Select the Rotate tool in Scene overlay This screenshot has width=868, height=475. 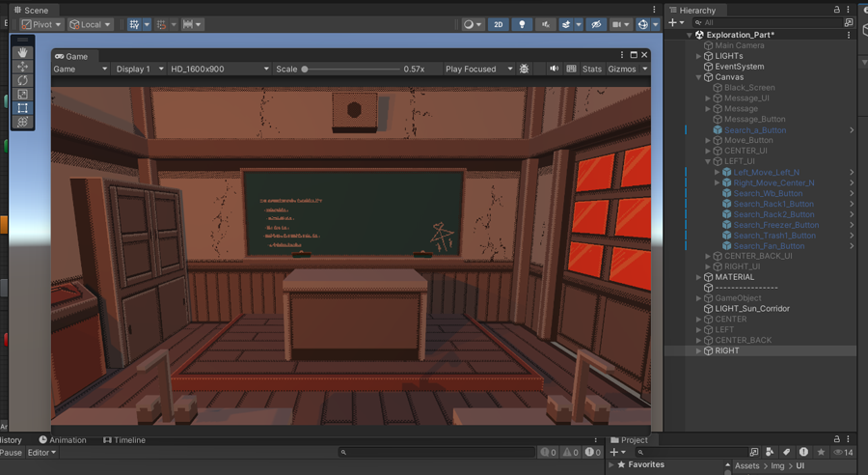tap(22, 80)
